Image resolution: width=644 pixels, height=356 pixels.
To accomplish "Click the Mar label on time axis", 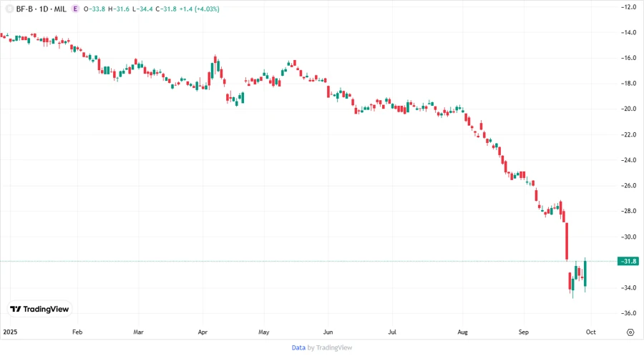I will tap(138, 332).
